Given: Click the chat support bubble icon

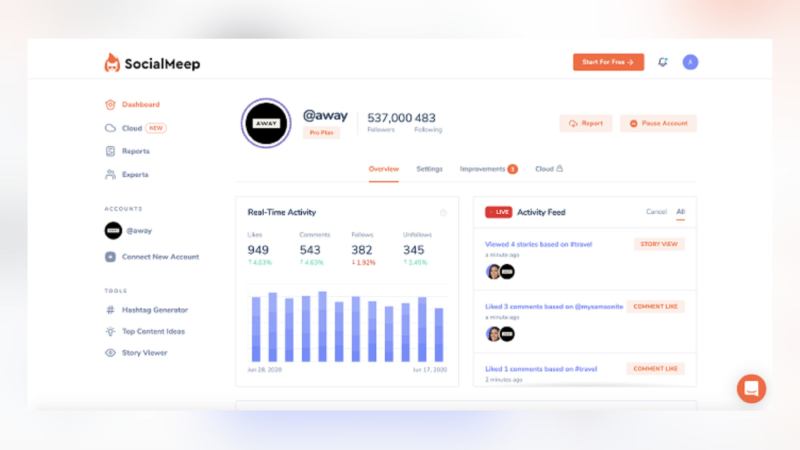Looking at the screenshot, I should tap(751, 388).
